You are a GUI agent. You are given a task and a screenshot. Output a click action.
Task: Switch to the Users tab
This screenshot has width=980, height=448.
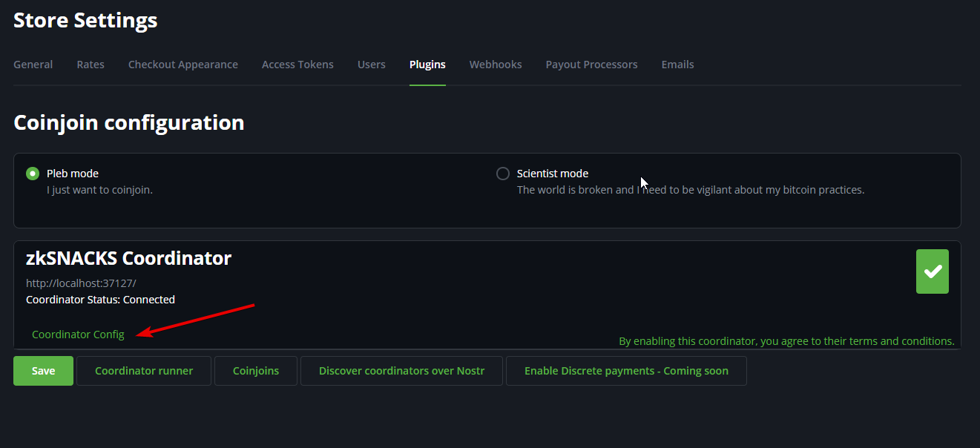click(x=372, y=65)
